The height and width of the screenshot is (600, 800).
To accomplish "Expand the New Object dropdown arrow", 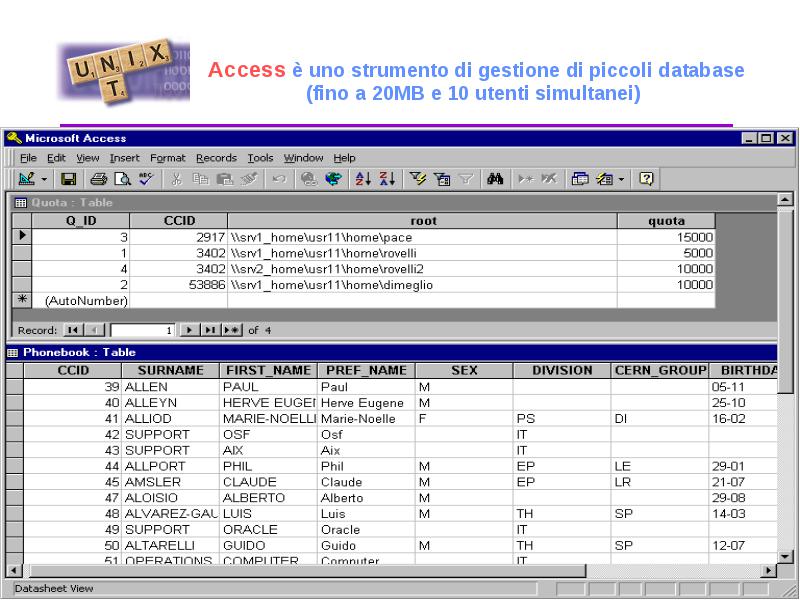I will click(621, 179).
